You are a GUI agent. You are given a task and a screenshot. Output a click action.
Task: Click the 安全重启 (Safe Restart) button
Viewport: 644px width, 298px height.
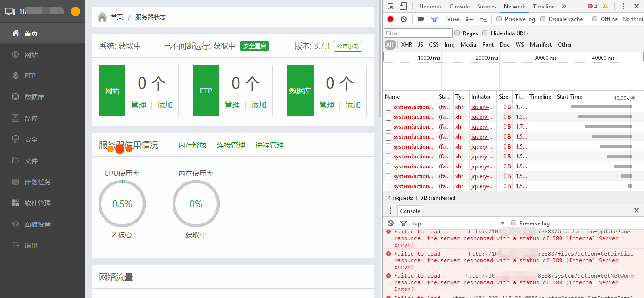click(254, 47)
